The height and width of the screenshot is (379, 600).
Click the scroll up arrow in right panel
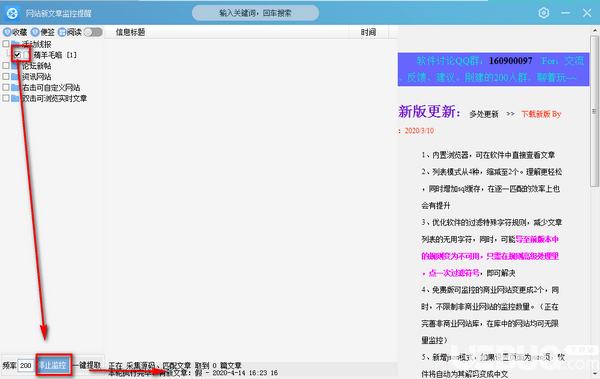click(x=595, y=30)
